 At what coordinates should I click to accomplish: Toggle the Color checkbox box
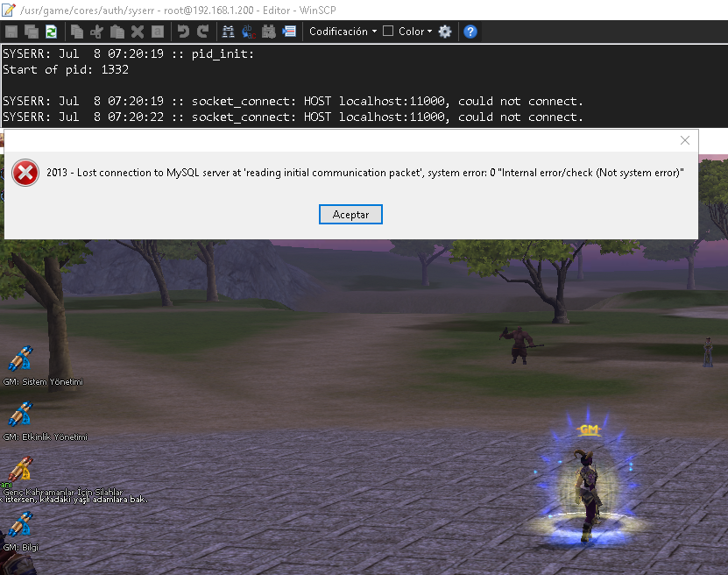(x=388, y=32)
